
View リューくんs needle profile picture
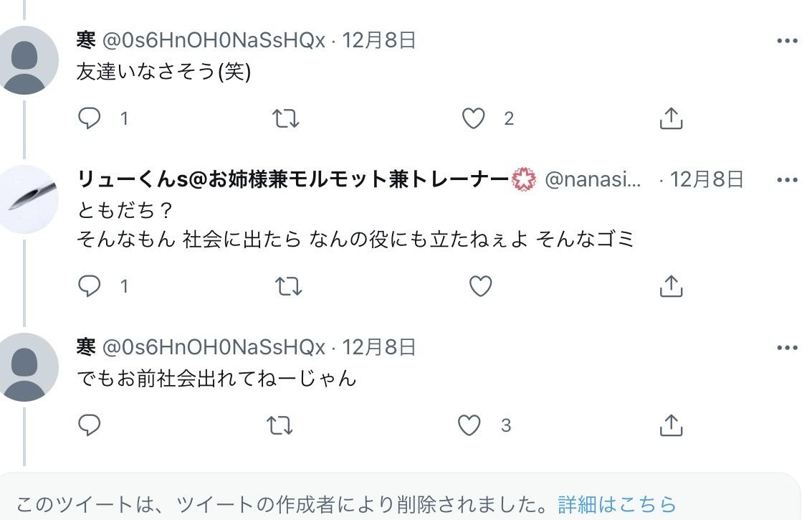29,199
